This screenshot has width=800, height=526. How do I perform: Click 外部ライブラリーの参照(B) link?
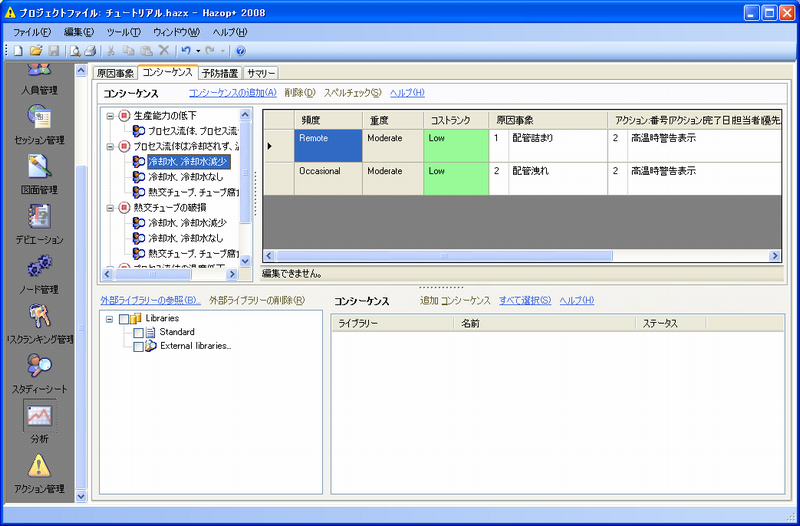tap(151, 300)
